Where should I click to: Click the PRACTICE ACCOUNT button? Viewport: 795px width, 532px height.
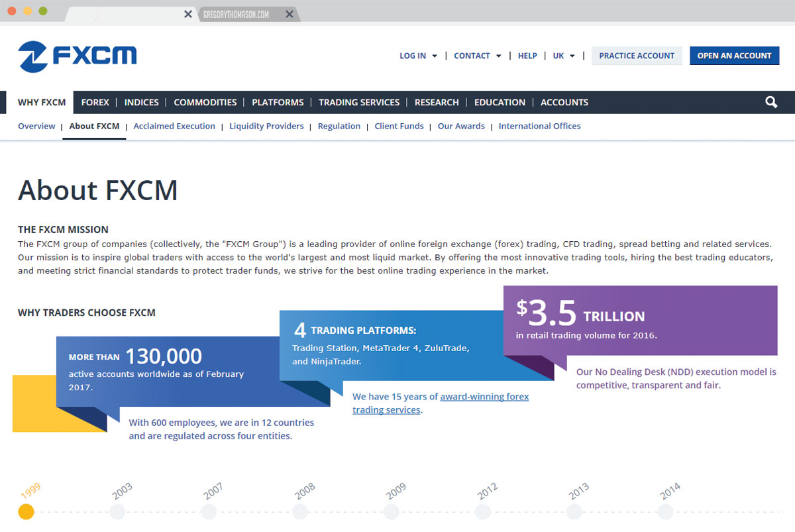(x=637, y=56)
